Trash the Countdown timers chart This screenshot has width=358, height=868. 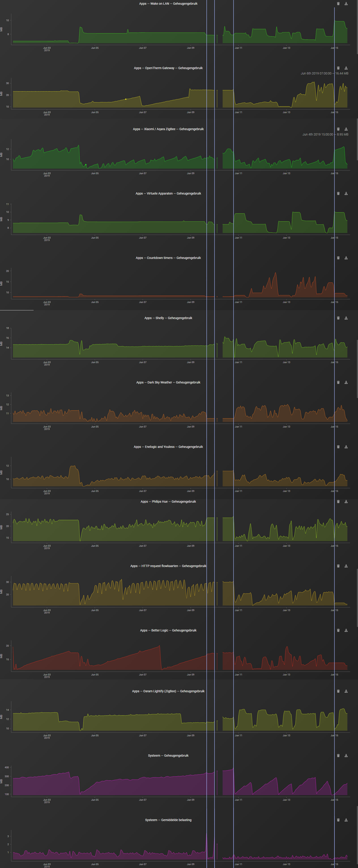point(338,258)
